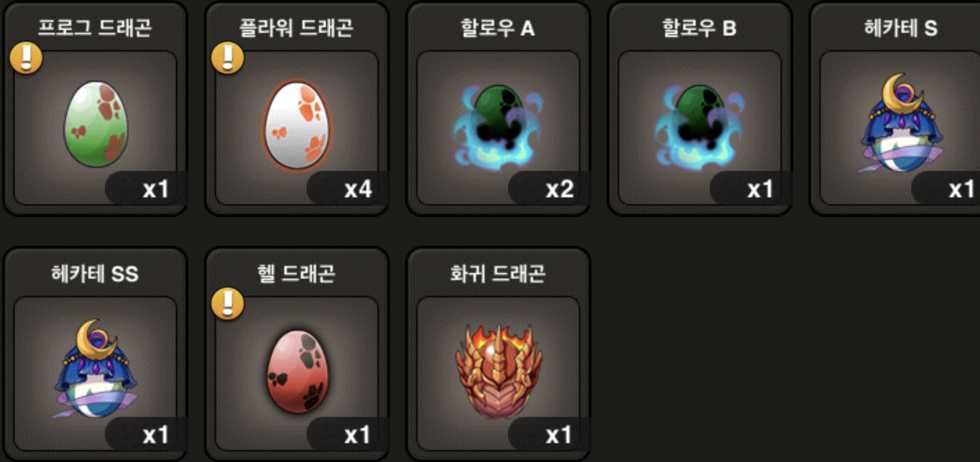
Task: Click the 화귀 드래곤 title label
Action: [x=498, y=274]
